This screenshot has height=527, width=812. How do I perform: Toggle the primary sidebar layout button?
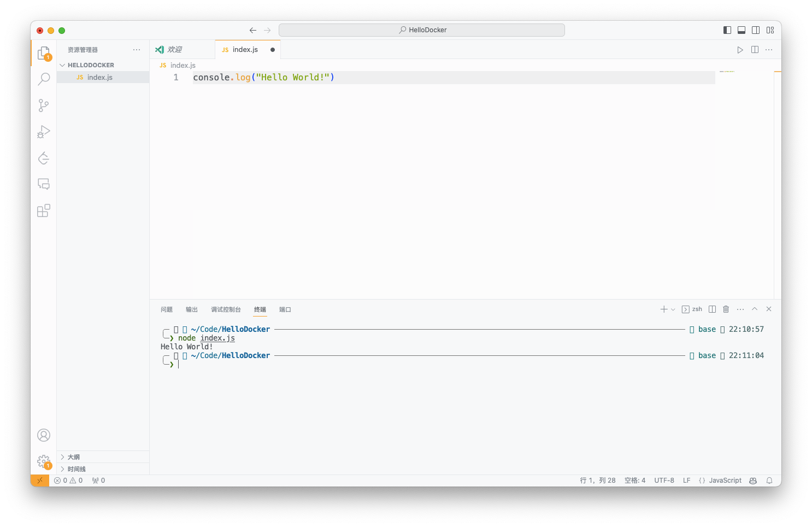click(727, 30)
